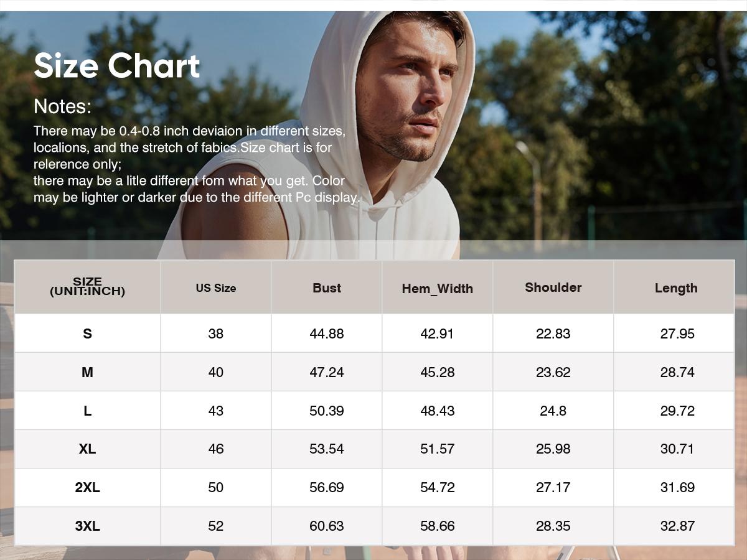Select the Shoulder column header
747x560 pixels.
click(553, 287)
